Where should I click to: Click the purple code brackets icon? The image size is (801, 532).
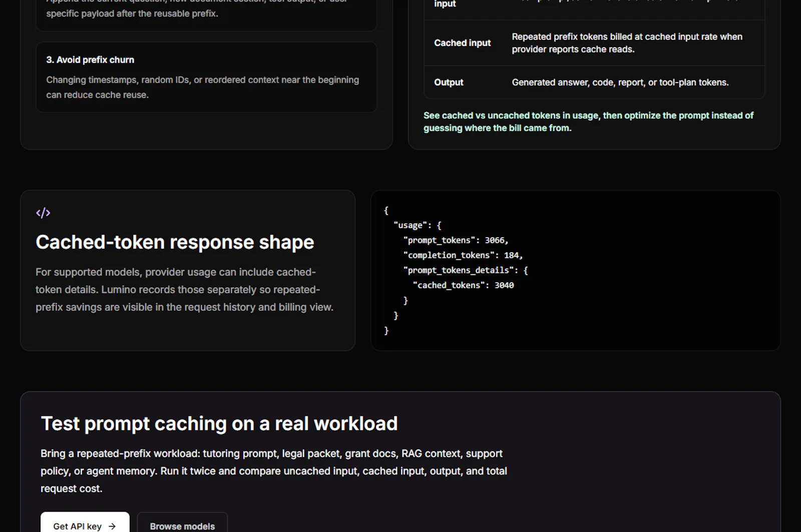(x=43, y=213)
